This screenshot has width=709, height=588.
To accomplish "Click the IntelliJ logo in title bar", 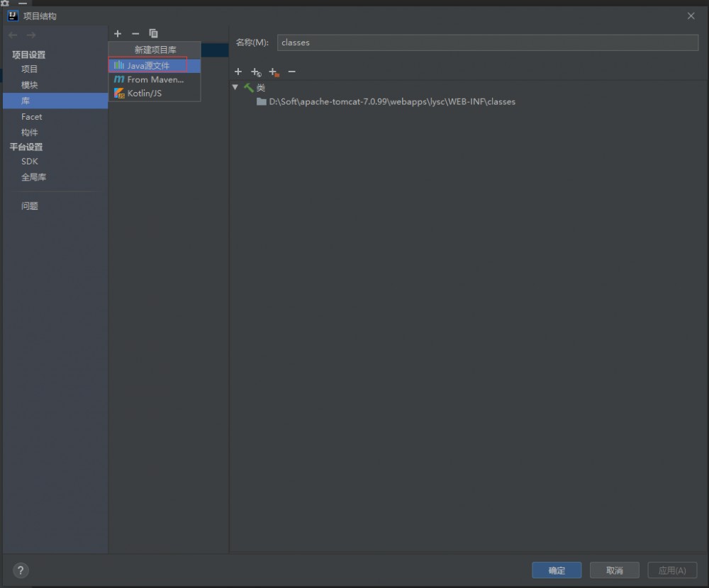I will 13,16.
